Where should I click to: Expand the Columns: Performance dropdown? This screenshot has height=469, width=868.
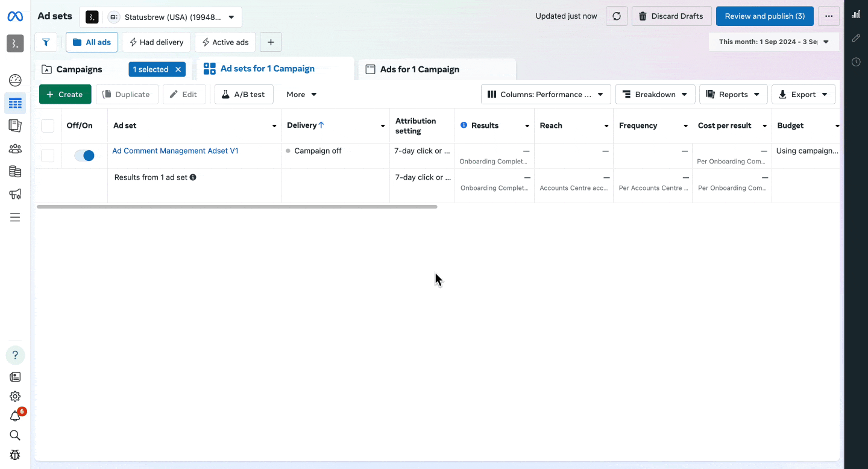546,95
